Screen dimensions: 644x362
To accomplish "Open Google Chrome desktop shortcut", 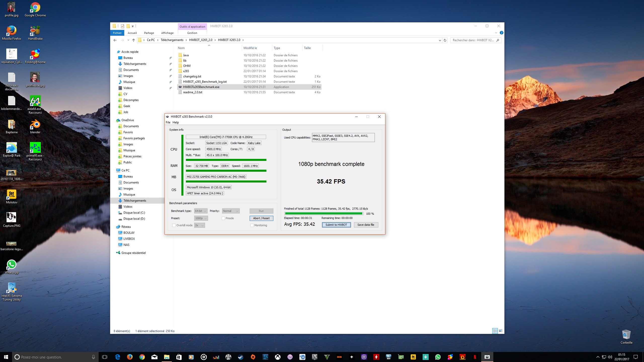I will tap(35, 10).
